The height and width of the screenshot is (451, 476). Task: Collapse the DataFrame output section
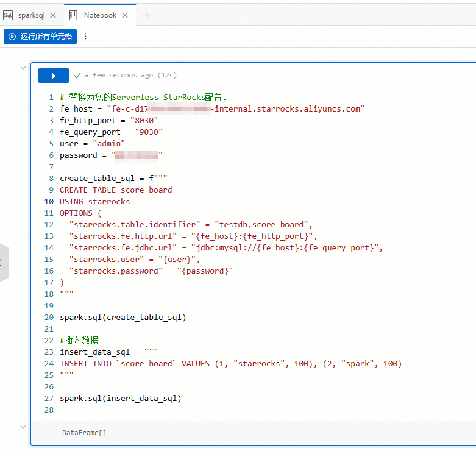23,427
